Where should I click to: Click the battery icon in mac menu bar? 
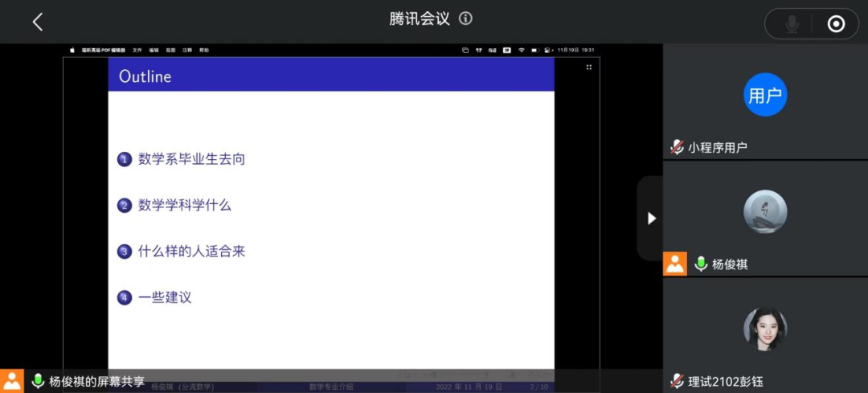534,50
